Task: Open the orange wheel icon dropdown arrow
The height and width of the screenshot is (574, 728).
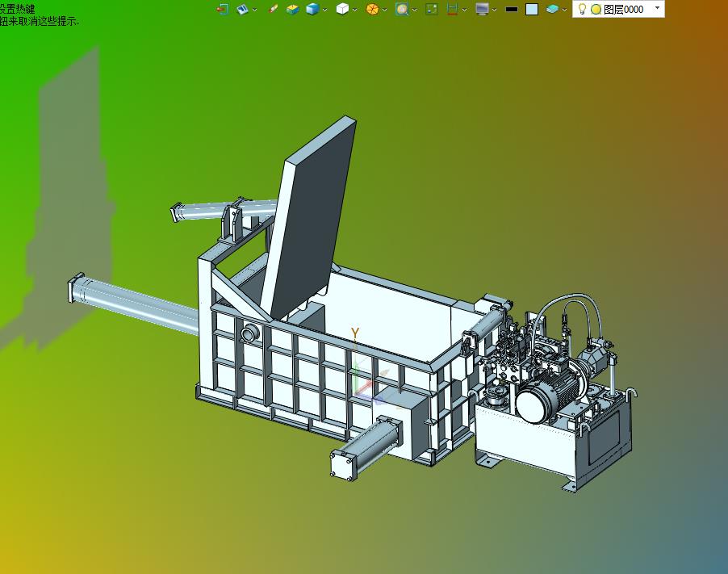Action: tap(384, 10)
